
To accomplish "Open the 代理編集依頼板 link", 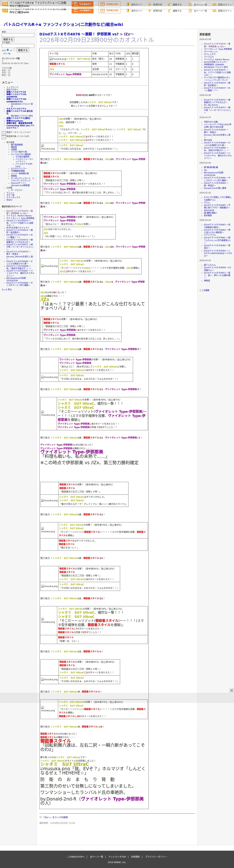I will coord(18,171).
